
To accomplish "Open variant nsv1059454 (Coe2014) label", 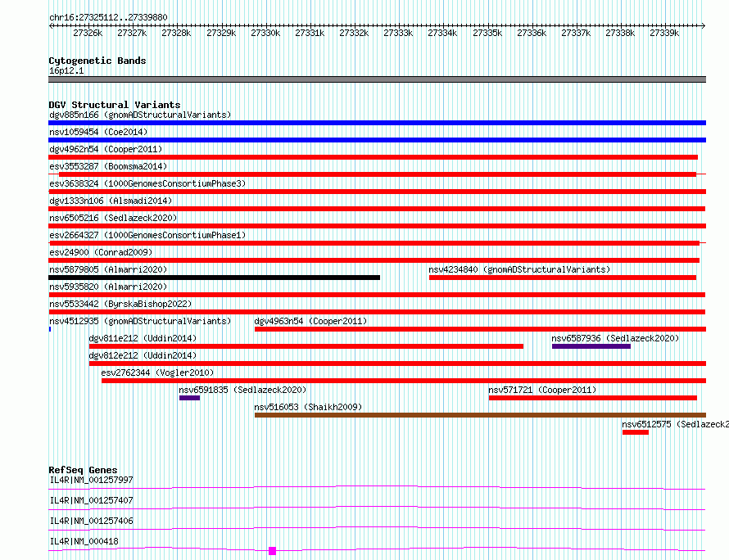I will [98, 132].
